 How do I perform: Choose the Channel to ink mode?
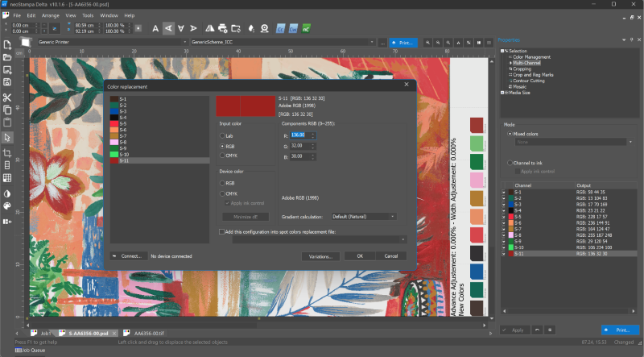pyautogui.click(x=510, y=163)
